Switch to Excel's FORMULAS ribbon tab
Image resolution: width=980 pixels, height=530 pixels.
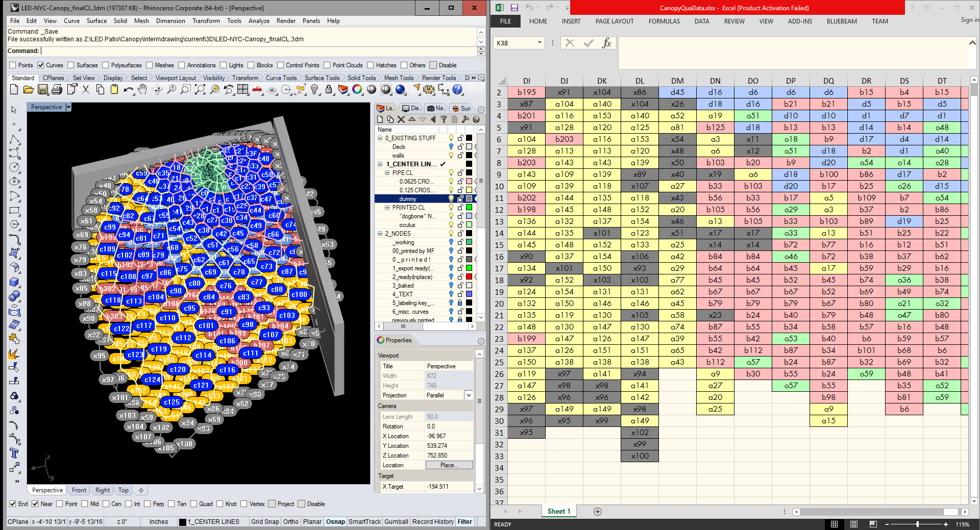(x=664, y=21)
